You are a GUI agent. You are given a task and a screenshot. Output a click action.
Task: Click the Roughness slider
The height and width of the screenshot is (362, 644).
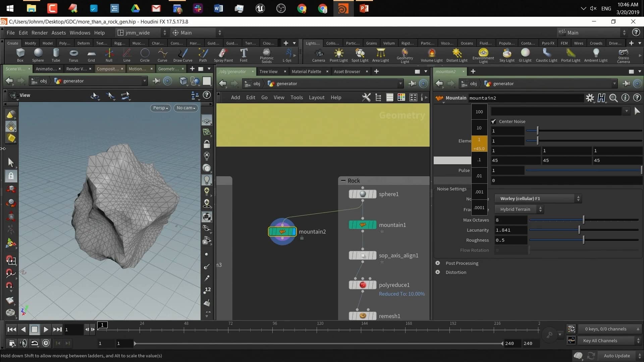pos(583,240)
